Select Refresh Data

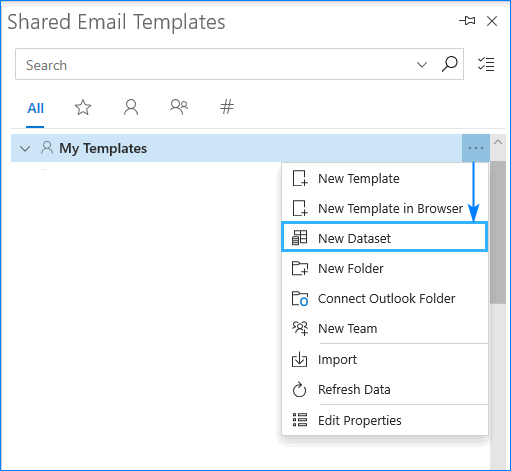(385, 389)
